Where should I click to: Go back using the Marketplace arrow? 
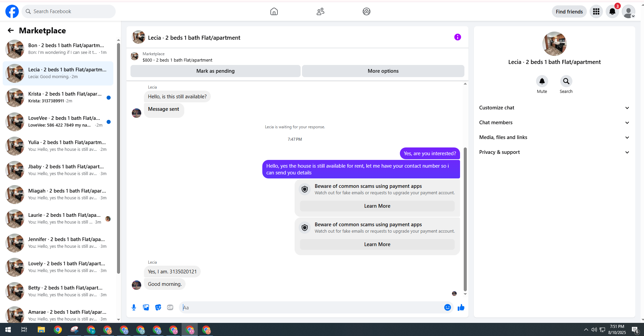pos(11,31)
